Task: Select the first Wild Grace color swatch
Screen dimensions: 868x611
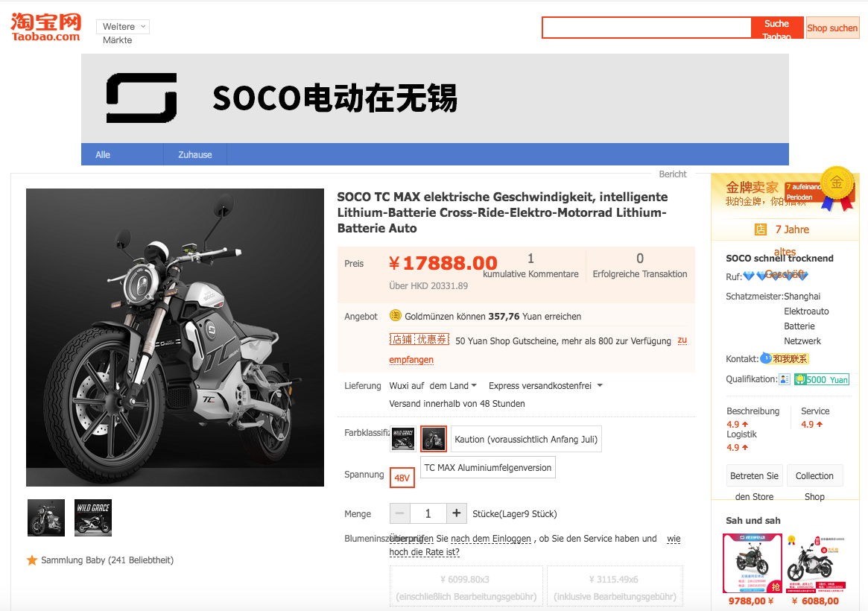Action: click(x=403, y=439)
